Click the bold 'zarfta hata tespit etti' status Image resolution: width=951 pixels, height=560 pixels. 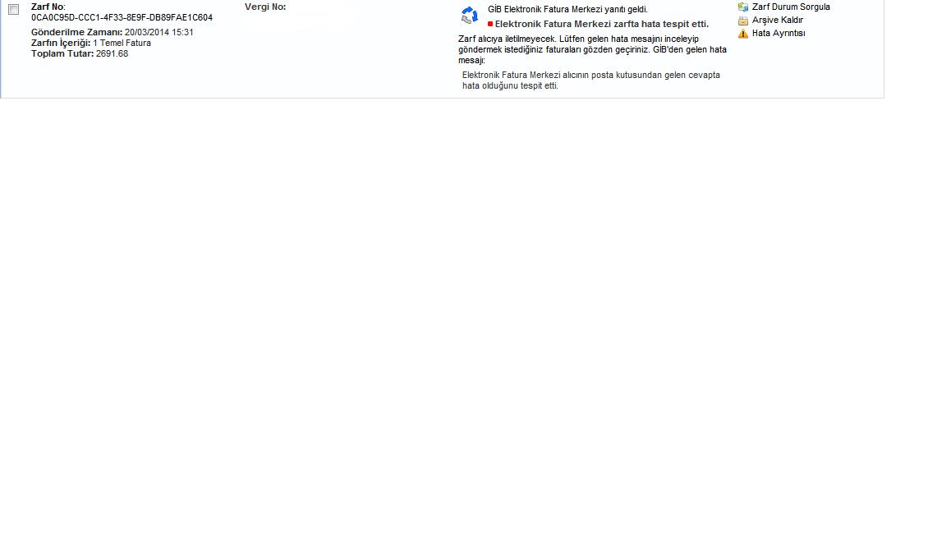(x=601, y=24)
